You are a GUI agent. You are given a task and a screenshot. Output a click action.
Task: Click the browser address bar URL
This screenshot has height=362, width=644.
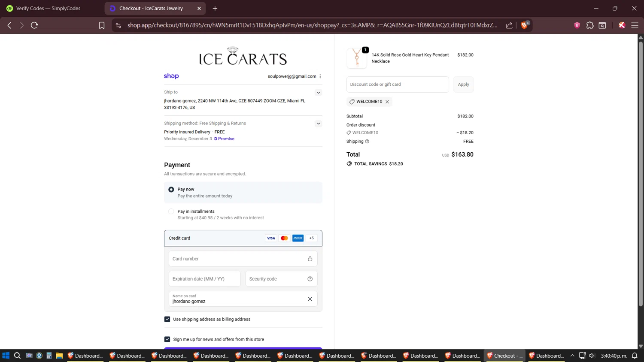(x=312, y=25)
